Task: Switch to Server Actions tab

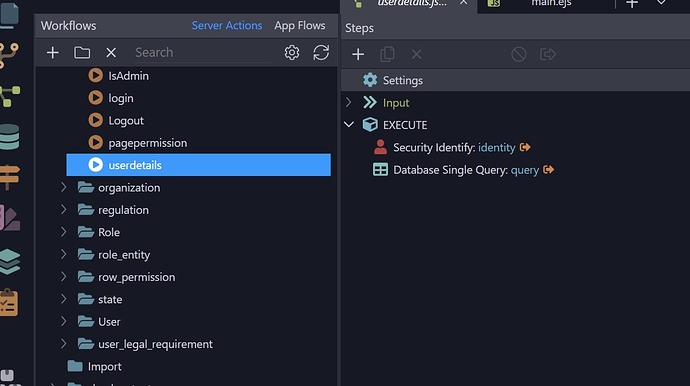Action: [227, 26]
